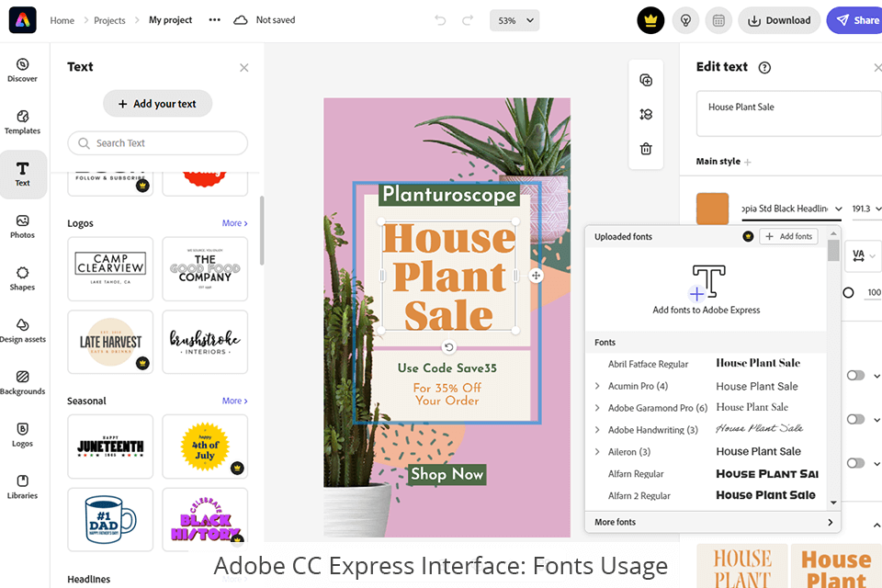Toggle the second switch in Edit text panel
882x588 pixels.
(855, 419)
